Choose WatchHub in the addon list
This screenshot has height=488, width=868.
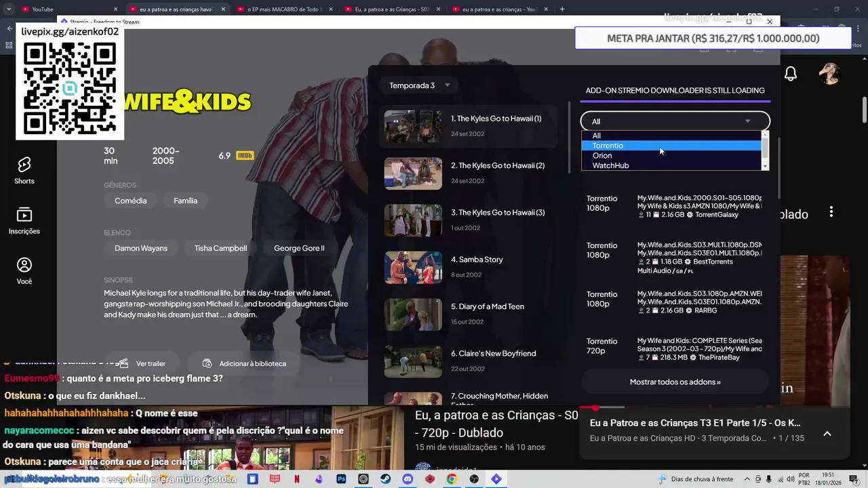click(671, 165)
